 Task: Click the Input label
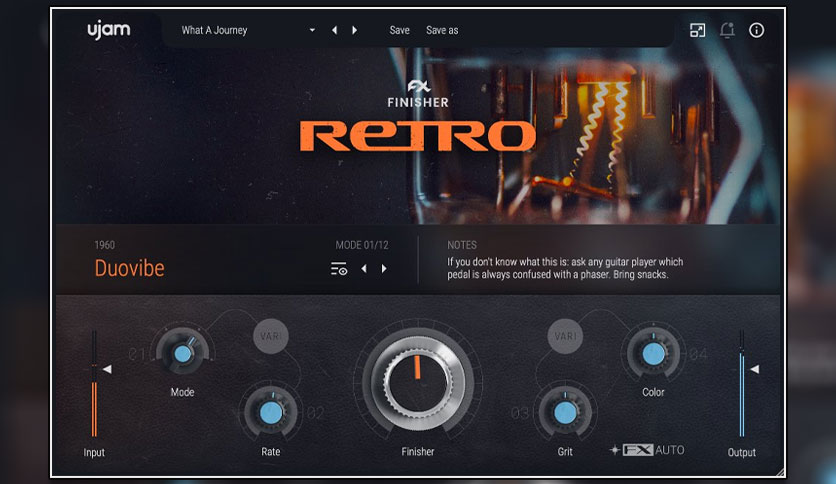(x=94, y=453)
